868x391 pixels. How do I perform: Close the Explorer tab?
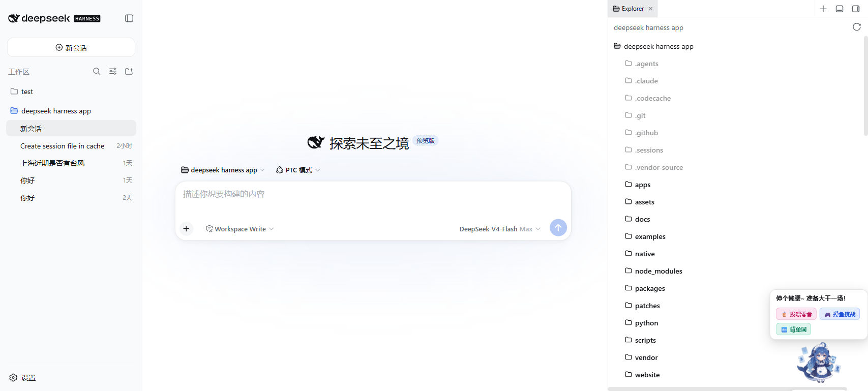click(650, 9)
